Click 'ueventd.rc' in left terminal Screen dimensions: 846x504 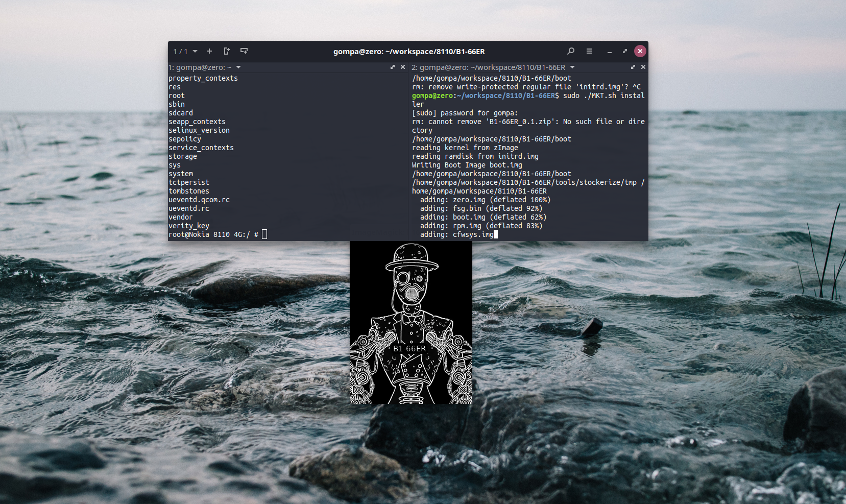pyautogui.click(x=189, y=208)
